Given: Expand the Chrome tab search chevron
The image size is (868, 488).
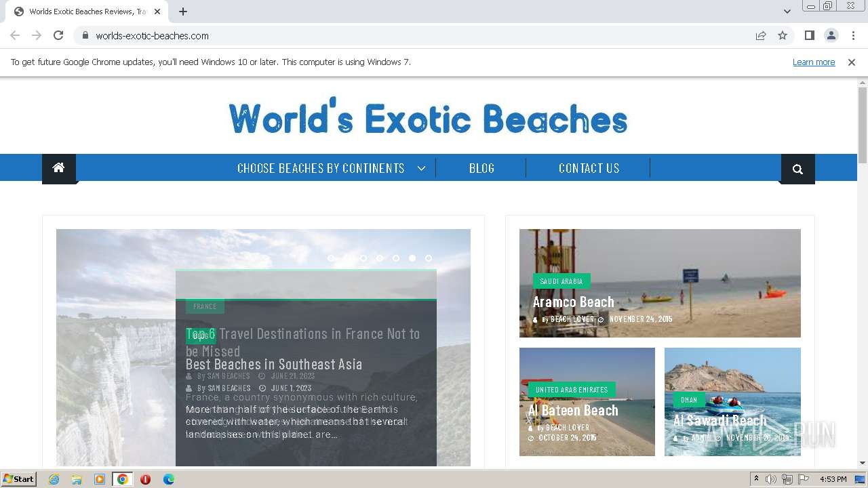Looking at the screenshot, I should [x=787, y=12].
